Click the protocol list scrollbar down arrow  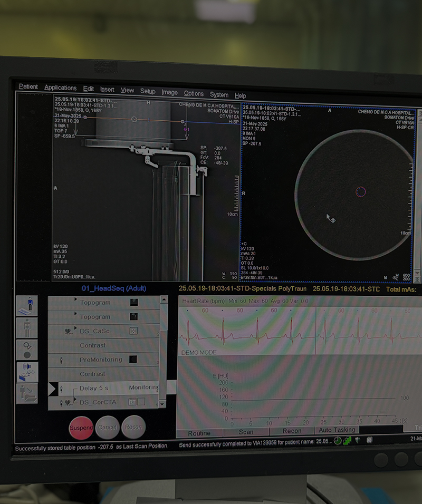164,403
